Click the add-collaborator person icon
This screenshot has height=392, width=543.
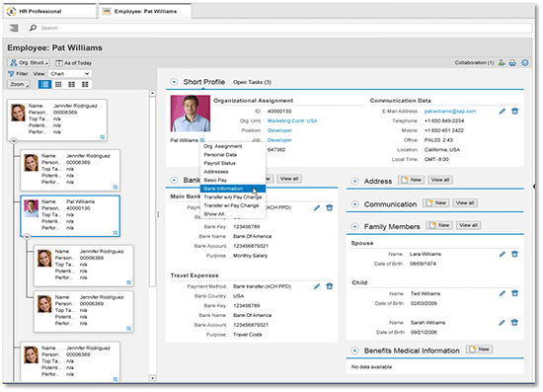coord(502,62)
